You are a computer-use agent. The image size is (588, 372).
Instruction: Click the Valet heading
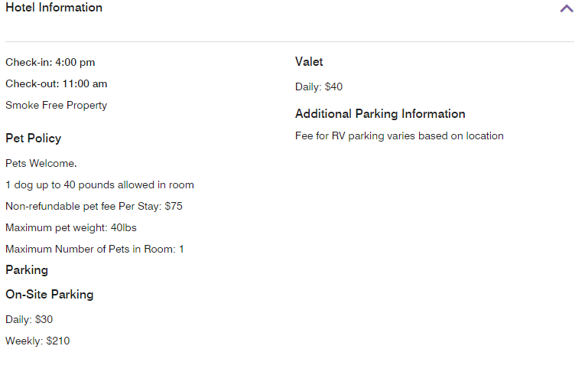309,62
